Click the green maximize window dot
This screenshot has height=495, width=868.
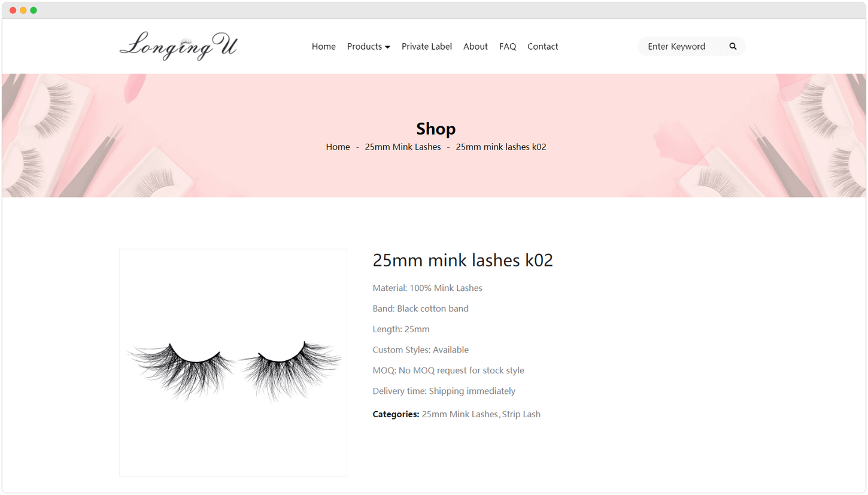tap(34, 10)
